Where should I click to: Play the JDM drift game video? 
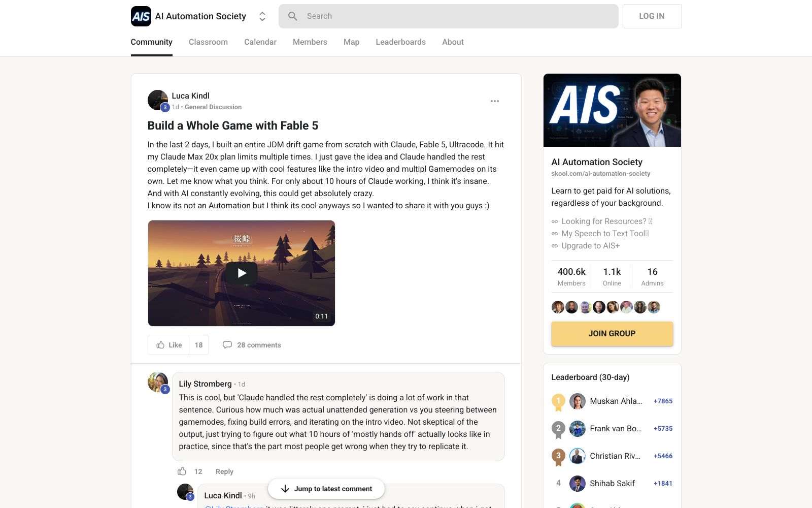[242, 273]
